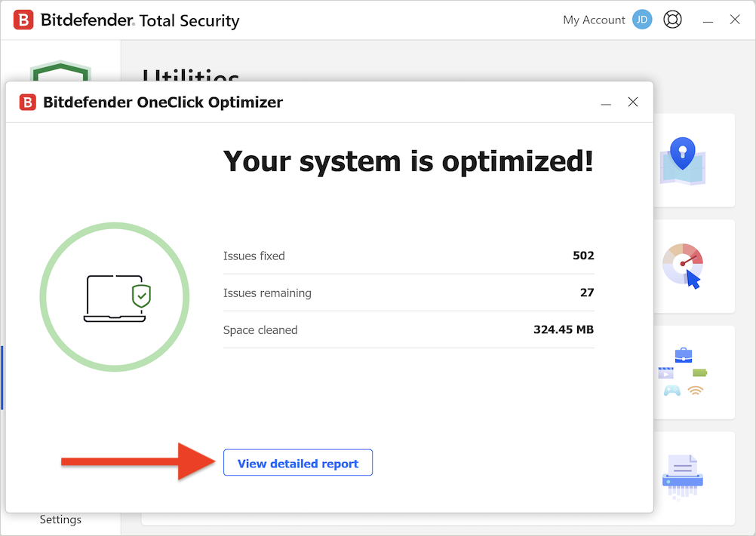Minimize the Bitdefender Total Security window
Screen dimensions: 756x536
[707, 21]
